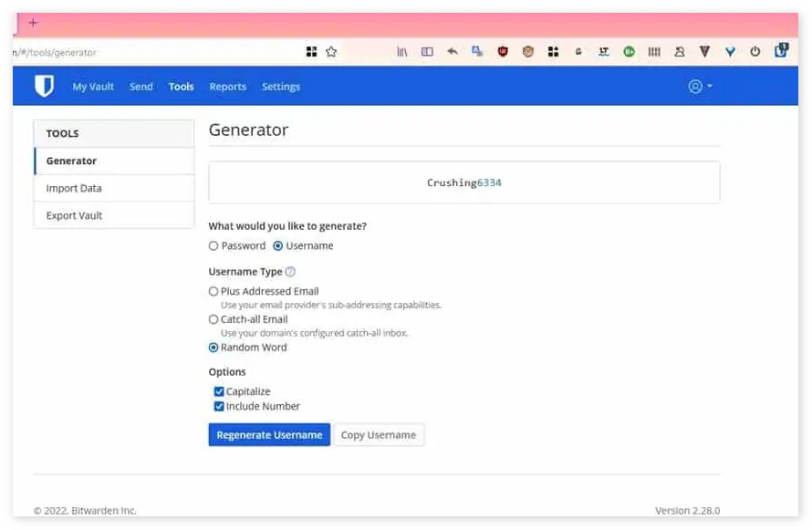
Task: Bookmark this page with star icon
Action: [x=331, y=52]
